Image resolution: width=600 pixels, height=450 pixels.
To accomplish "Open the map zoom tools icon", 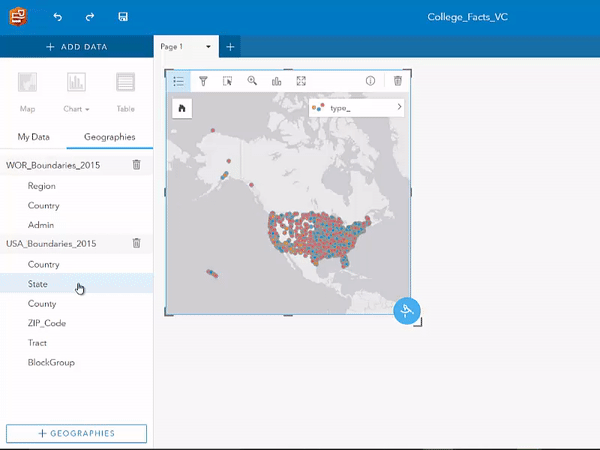I will point(252,81).
